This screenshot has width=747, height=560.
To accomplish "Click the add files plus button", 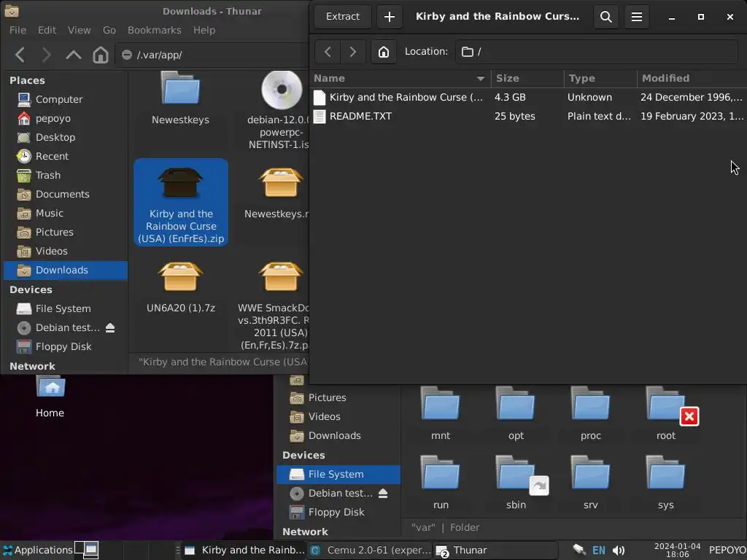I will click(x=390, y=17).
